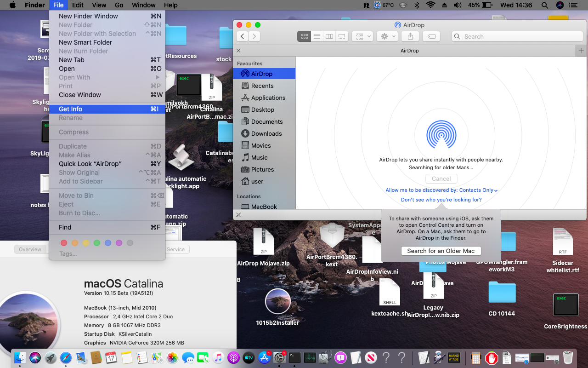
Task: Switch Finder to list view
Action: coord(317,36)
